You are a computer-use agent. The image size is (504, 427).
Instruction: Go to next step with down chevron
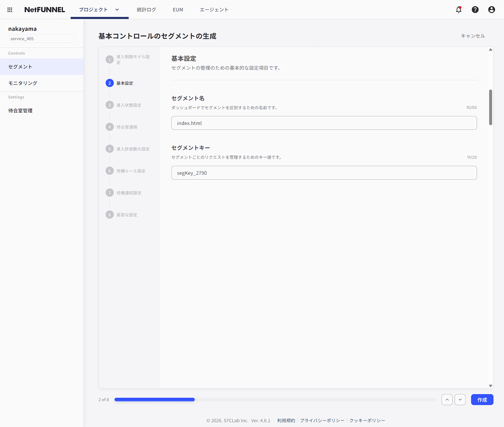[460, 400]
